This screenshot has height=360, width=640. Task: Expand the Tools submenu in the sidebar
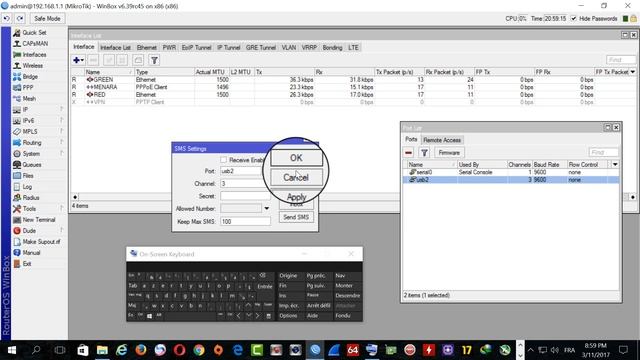click(62, 209)
